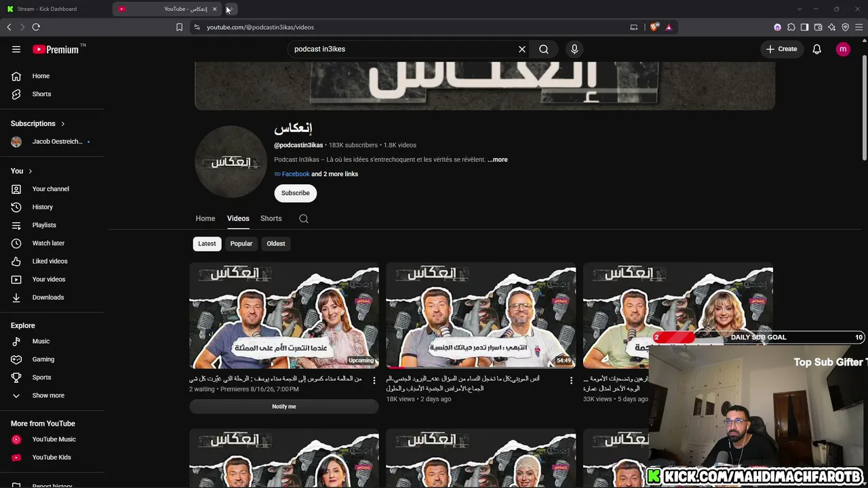Reload the page in browser toolbar

tap(36, 27)
